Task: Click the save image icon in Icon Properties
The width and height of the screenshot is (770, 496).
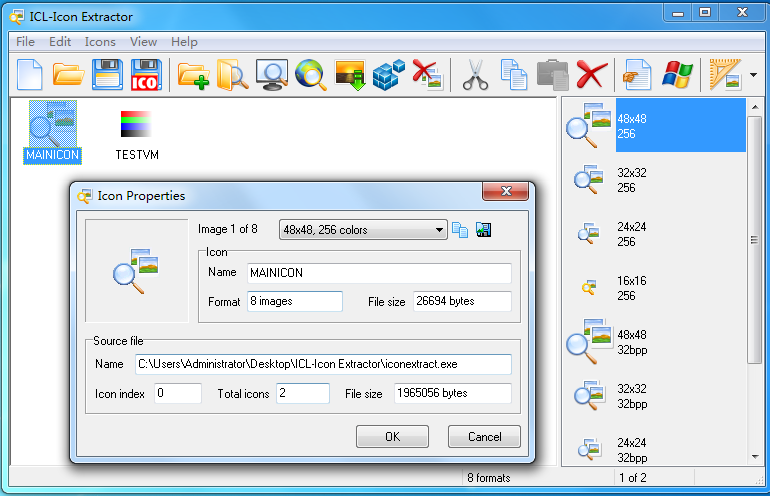Action: 484,230
